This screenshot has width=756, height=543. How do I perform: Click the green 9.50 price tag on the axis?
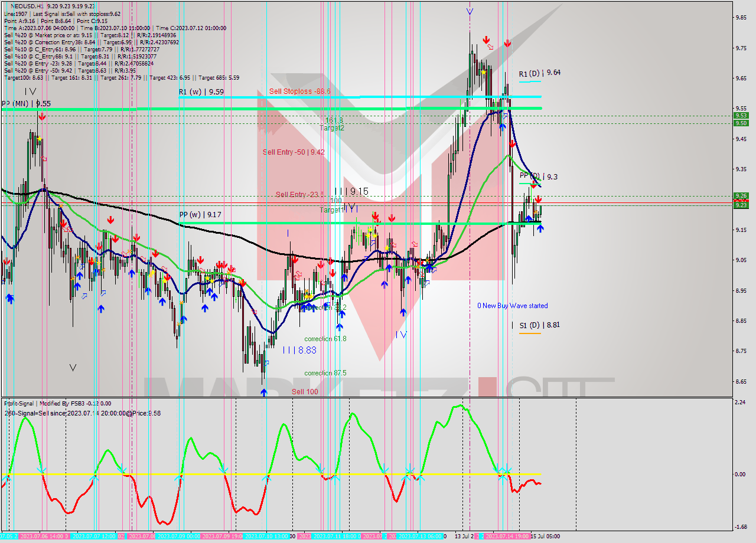(x=741, y=123)
